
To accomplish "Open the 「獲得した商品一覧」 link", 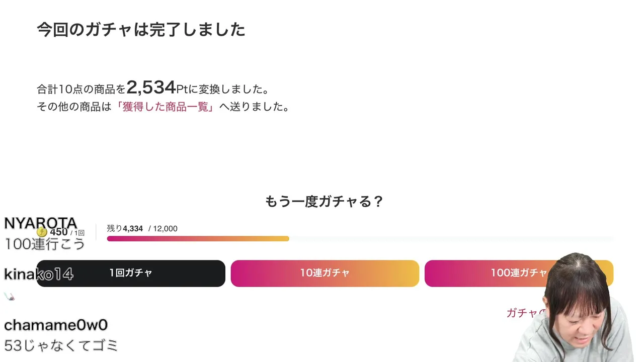I will coord(166,107).
